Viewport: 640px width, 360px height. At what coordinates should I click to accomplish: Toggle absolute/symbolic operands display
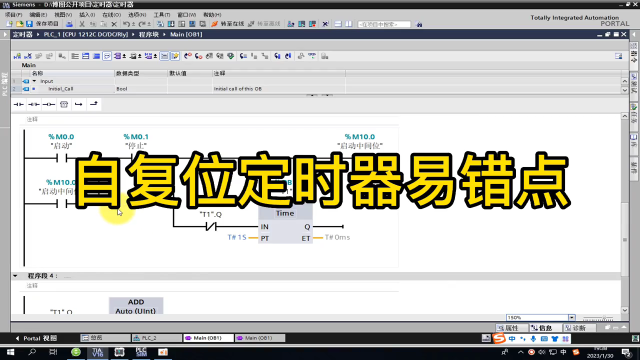point(119,56)
